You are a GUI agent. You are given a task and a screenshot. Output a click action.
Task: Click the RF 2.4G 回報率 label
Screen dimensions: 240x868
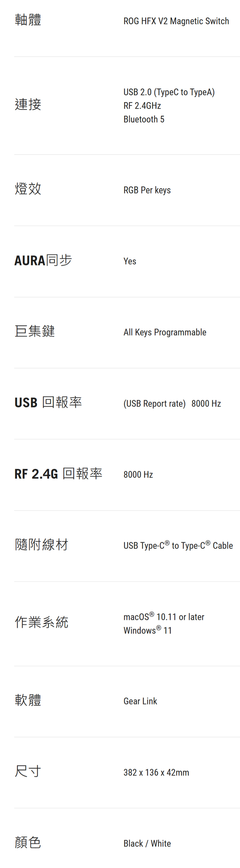[58, 474]
